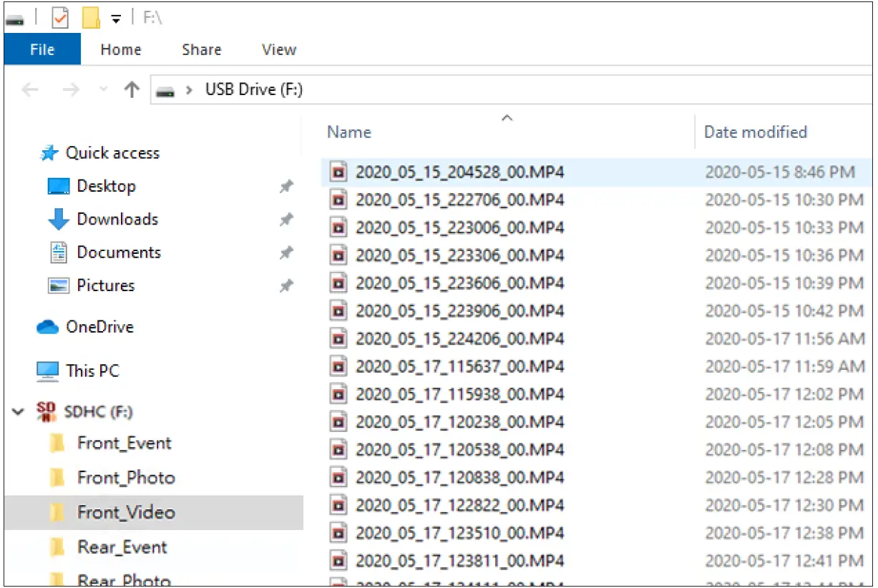Select file 2020_05_17_120538_00.MP4
Image resolution: width=878 pixels, height=588 pixels.
tap(459, 450)
